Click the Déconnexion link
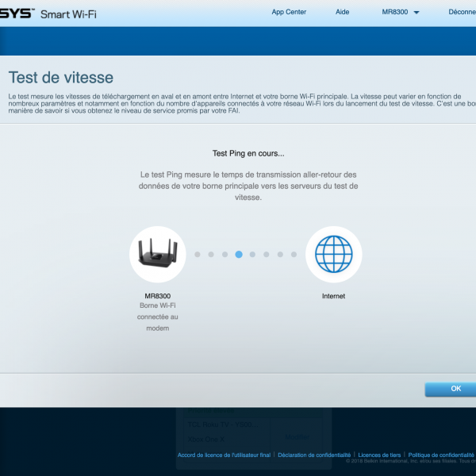This screenshot has height=476, width=476. (x=462, y=12)
